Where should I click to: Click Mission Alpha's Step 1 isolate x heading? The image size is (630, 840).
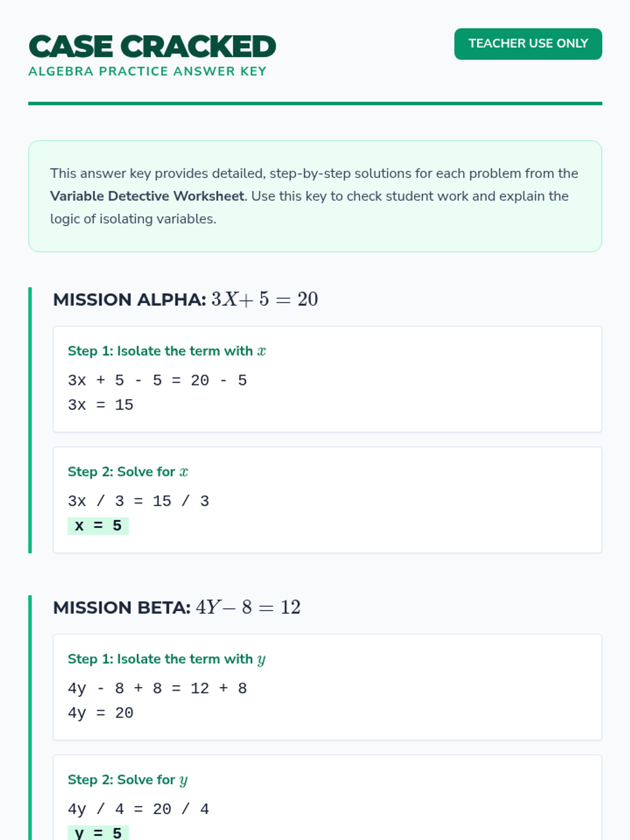pyautogui.click(x=166, y=351)
